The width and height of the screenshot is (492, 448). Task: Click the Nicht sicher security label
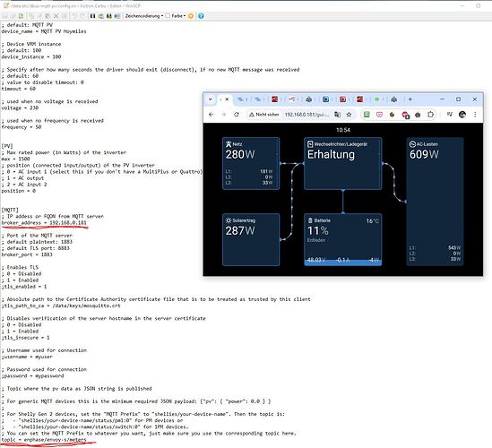pos(263,115)
